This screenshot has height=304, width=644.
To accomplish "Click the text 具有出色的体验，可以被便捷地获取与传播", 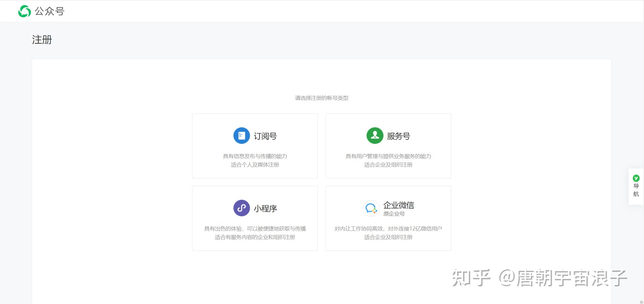I will [255, 229].
